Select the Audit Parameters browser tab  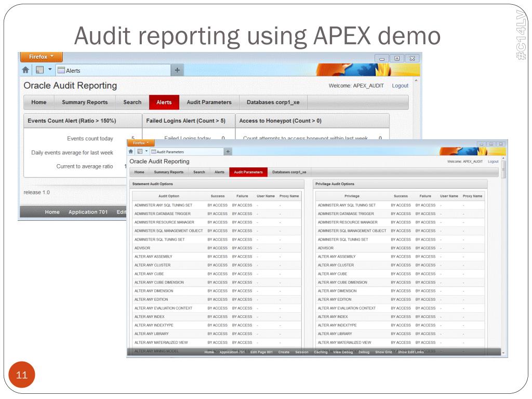coord(187,152)
